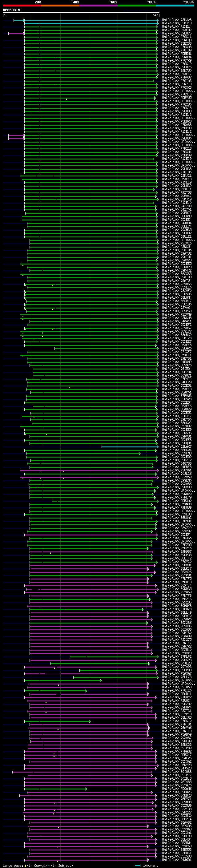
Task: Click the UniRef100_C7IXF7 label
Action: pyautogui.click(x=176, y=352)
